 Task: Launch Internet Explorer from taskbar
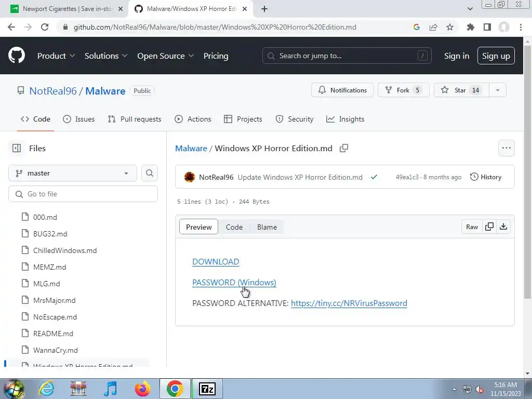(x=46, y=389)
